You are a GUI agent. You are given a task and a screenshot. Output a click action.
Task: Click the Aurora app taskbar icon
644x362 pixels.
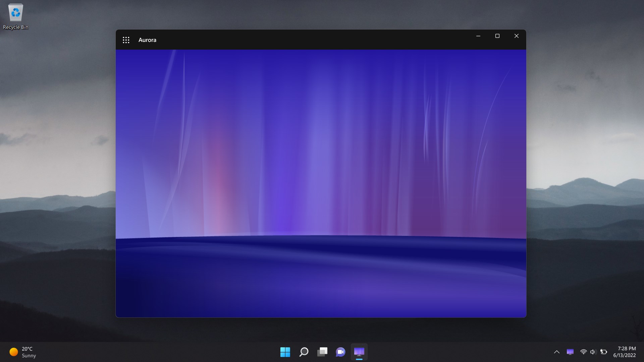[359, 352]
